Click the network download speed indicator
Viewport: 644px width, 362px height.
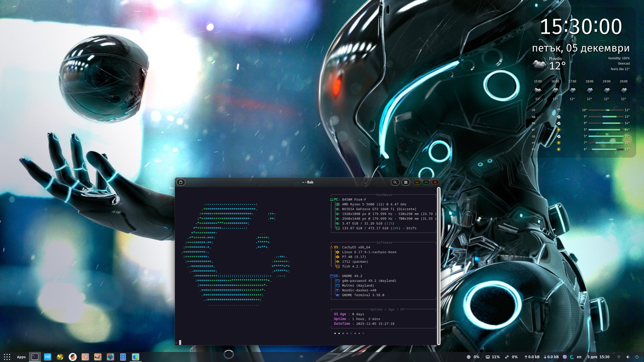pyautogui.click(x=551, y=357)
